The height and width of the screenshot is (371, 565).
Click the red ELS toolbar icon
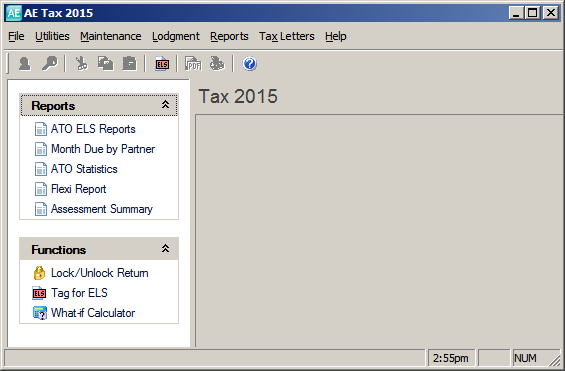tap(162, 64)
